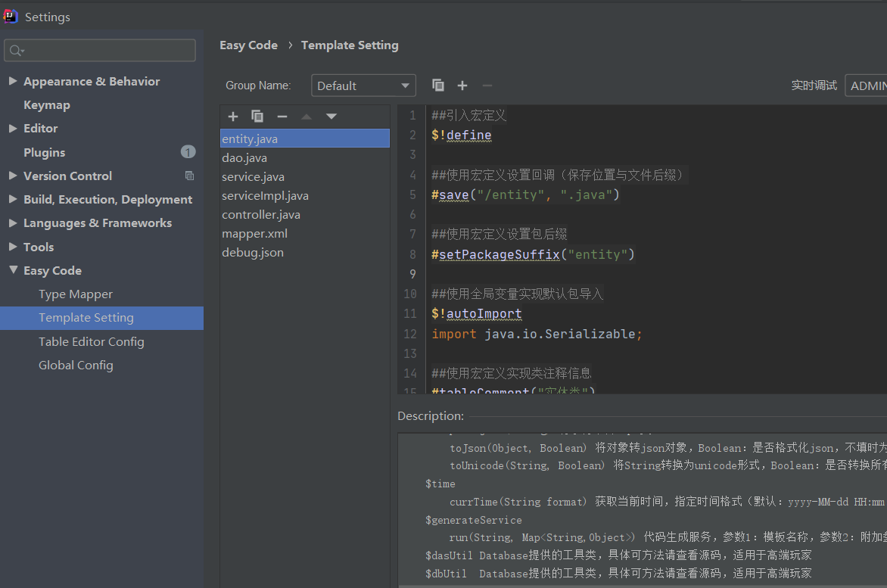
Task: Expand the Version Control section
Action: (12, 176)
